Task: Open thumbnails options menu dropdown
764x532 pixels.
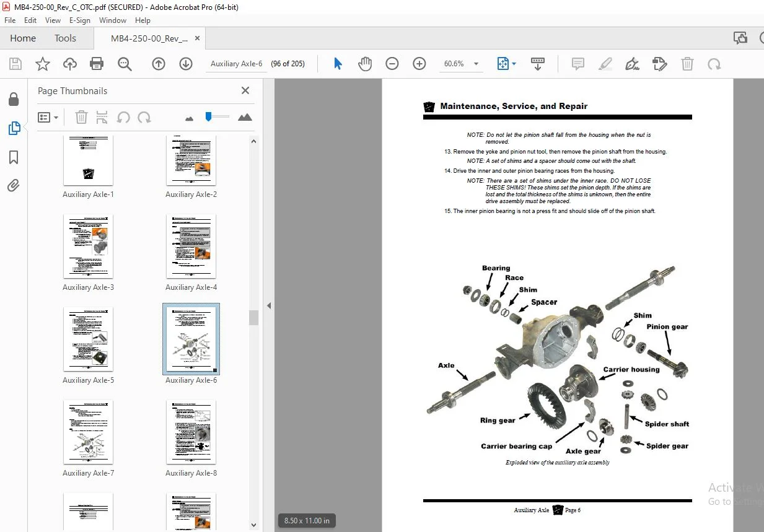Action: pos(48,117)
